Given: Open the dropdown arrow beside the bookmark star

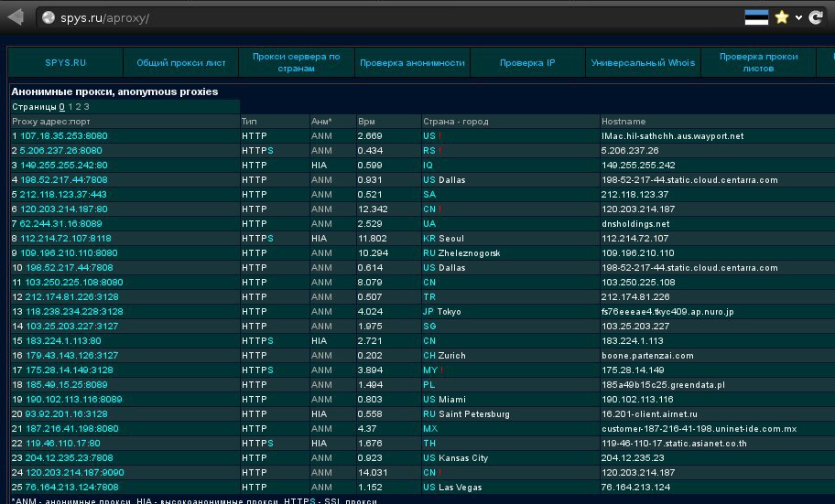Looking at the screenshot, I should click(798, 17).
